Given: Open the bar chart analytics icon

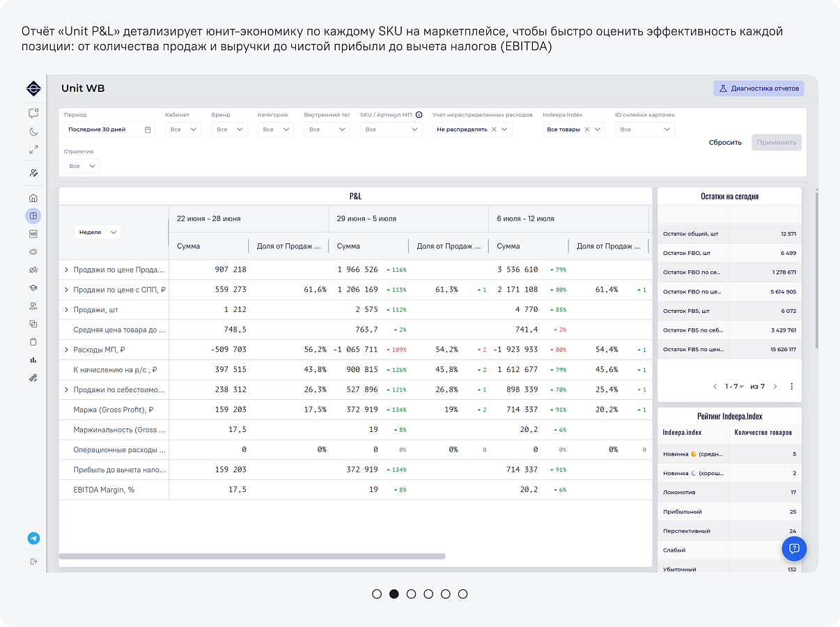Looking at the screenshot, I should [x=33, y=360].
